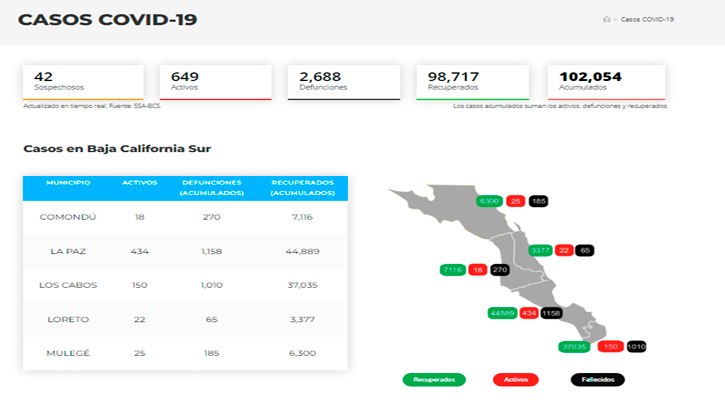725x400 pixels.
Task: Click the red 18 map badge
Action: pyautogui.click(x=478, y=270)
